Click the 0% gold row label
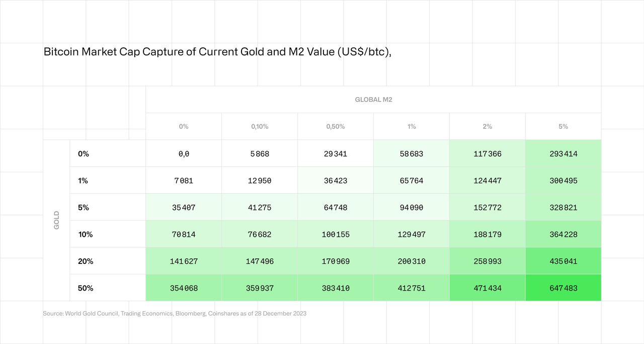This screenshot has width=644, height=344. click(84, 154)
